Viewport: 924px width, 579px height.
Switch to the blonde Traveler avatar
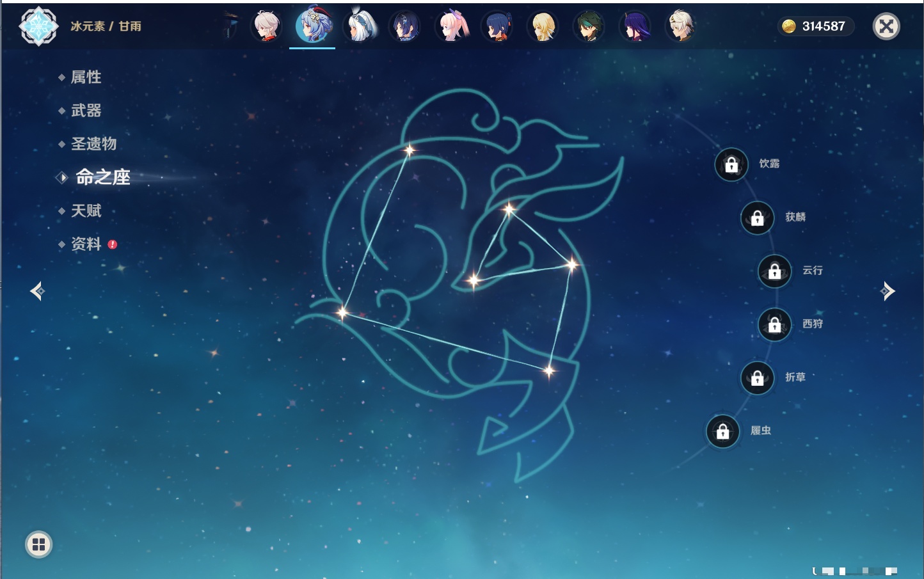point(543,26)
